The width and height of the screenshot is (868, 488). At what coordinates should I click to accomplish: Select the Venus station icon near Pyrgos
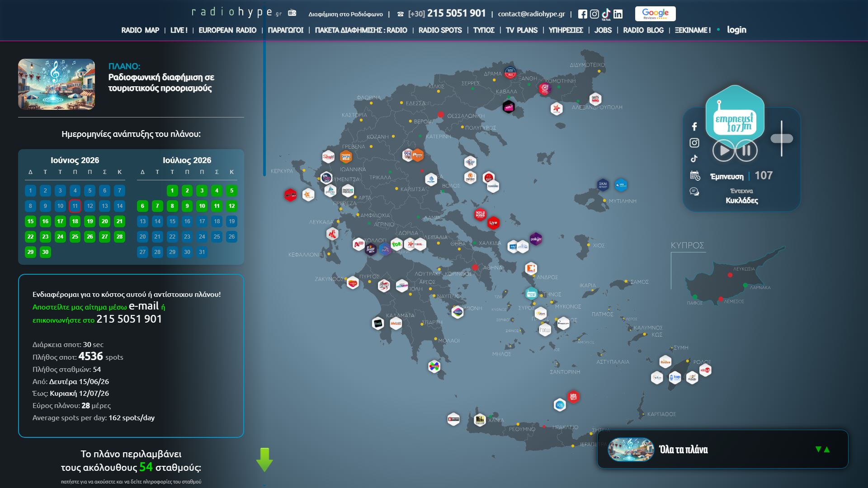(384, 286)
